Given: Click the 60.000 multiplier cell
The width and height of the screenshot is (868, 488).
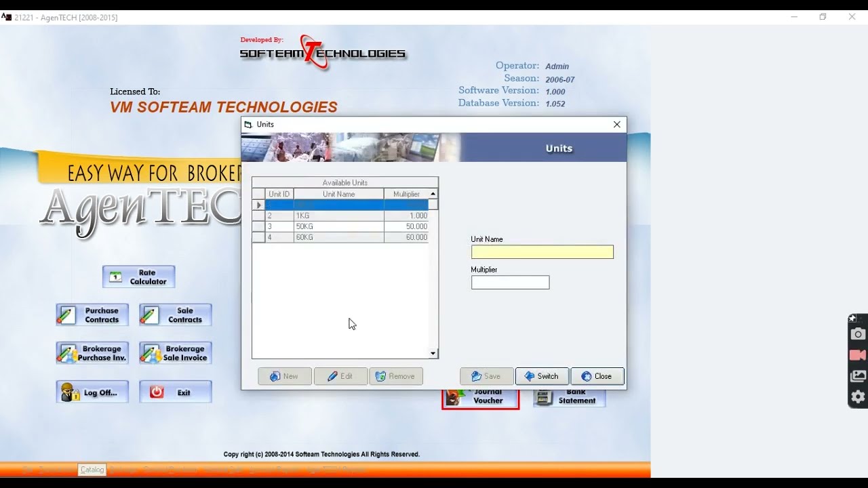Looking at the screenshot, I should [x=406, y=237].
